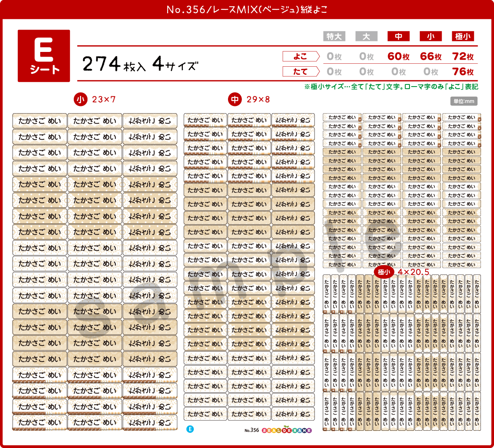Click the red 中 circle icon
494x448 pixels.
pos(235,100)
